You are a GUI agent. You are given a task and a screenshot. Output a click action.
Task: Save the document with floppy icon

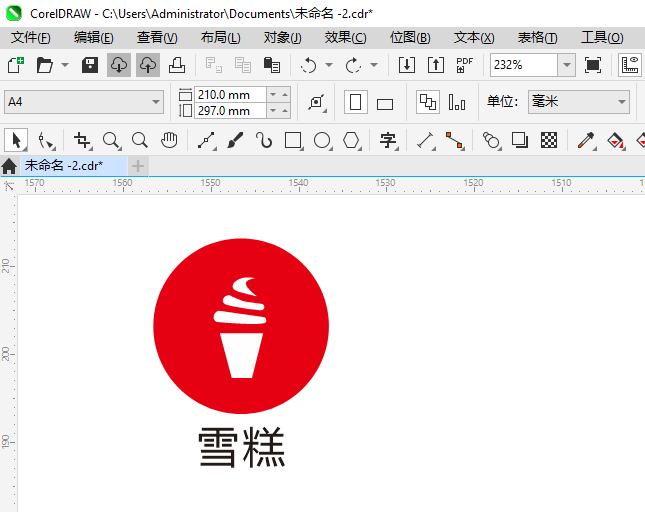click(90, 65)
